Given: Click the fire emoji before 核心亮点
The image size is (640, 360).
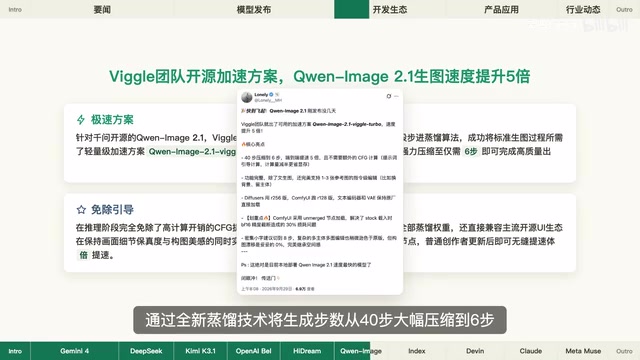Looking at the screenshot, I should (x=243, y=144).
